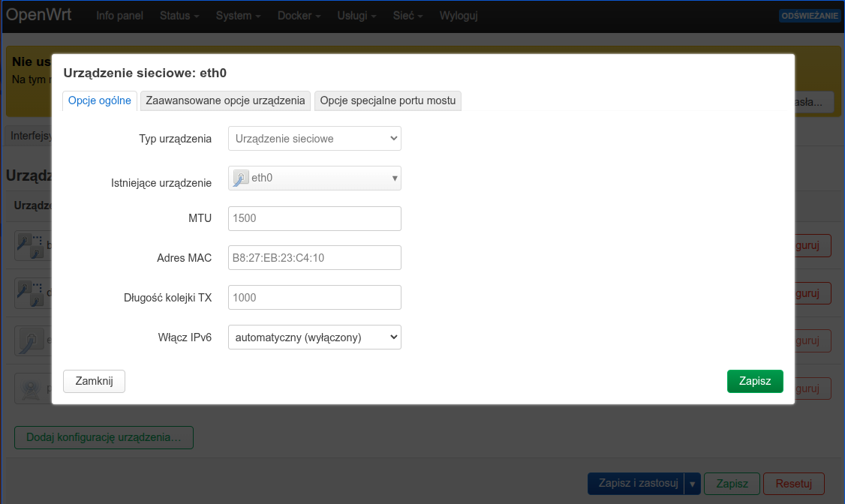Viewport: 845px width, 504px height.
Task: Select the Opcje ogólne tab
Action: [x=100, y=100]
